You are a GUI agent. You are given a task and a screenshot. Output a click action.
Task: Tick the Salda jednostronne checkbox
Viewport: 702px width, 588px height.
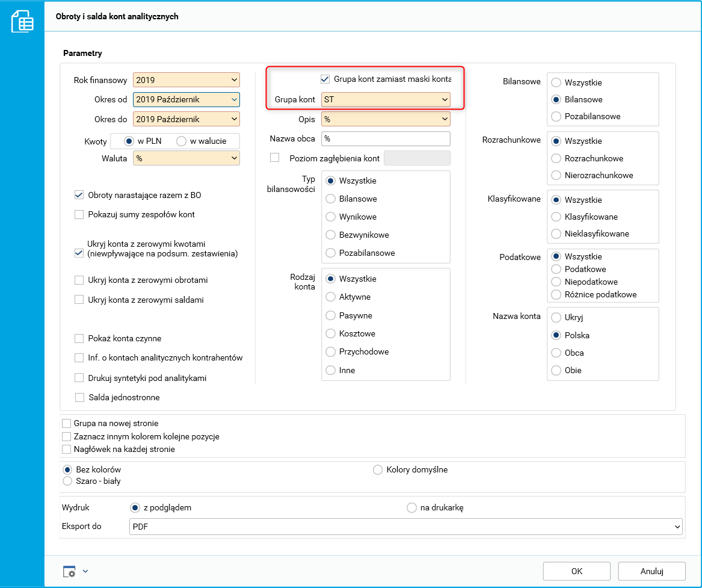pos(79,397)
